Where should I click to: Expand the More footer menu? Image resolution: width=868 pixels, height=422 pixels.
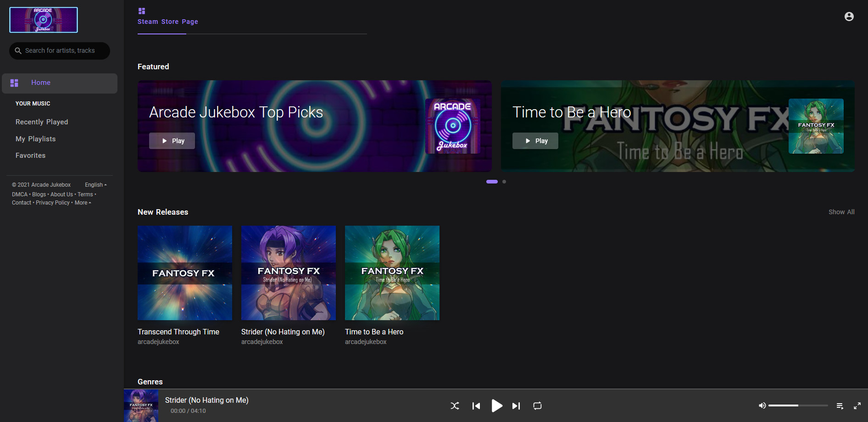click(x=82, y=202)
